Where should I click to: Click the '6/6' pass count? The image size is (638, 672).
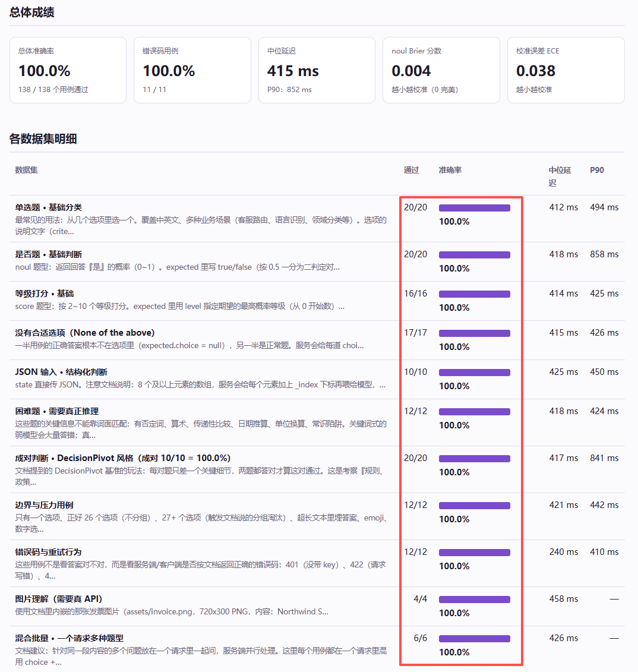(x=421, y=638)
